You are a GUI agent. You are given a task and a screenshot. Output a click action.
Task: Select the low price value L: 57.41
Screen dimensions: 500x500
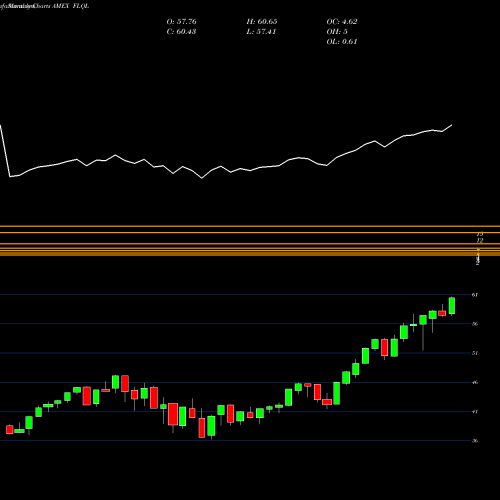261,32
